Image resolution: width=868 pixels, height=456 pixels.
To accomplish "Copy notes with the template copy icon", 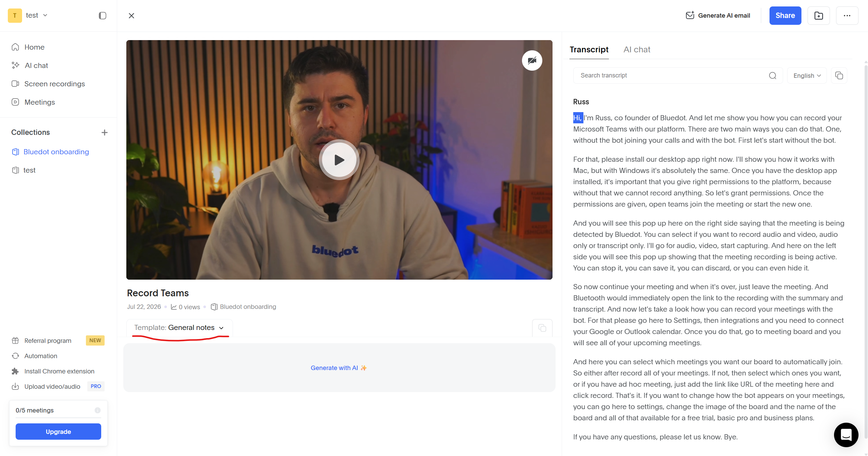I will (542, 328).
